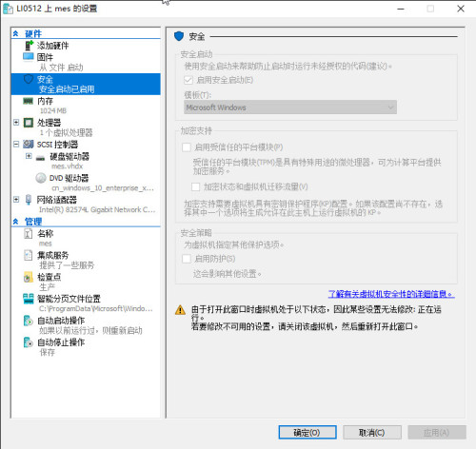Click the yellow warning triangle icon
The height and width of the screenshot is (449, 476).
(180, 310)
